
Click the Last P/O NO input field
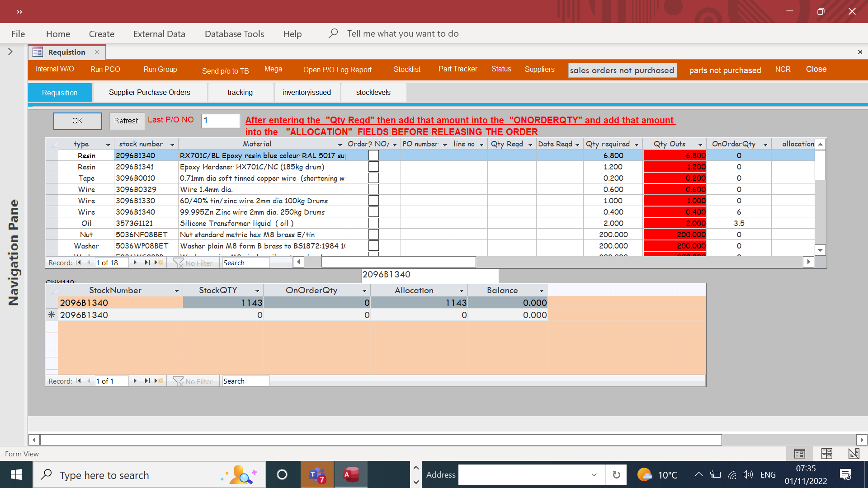click(x=221, y=120)
